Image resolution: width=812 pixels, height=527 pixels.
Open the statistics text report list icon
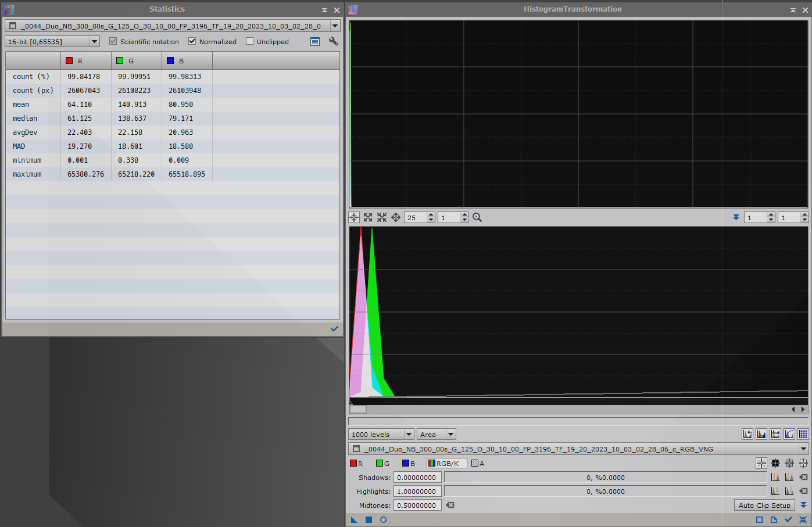point(315,41)
